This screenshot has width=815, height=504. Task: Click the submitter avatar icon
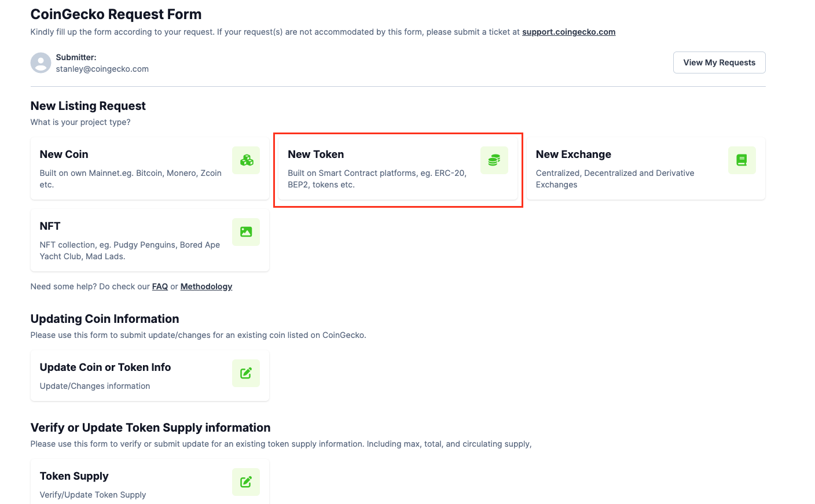(x=41, y=62)
